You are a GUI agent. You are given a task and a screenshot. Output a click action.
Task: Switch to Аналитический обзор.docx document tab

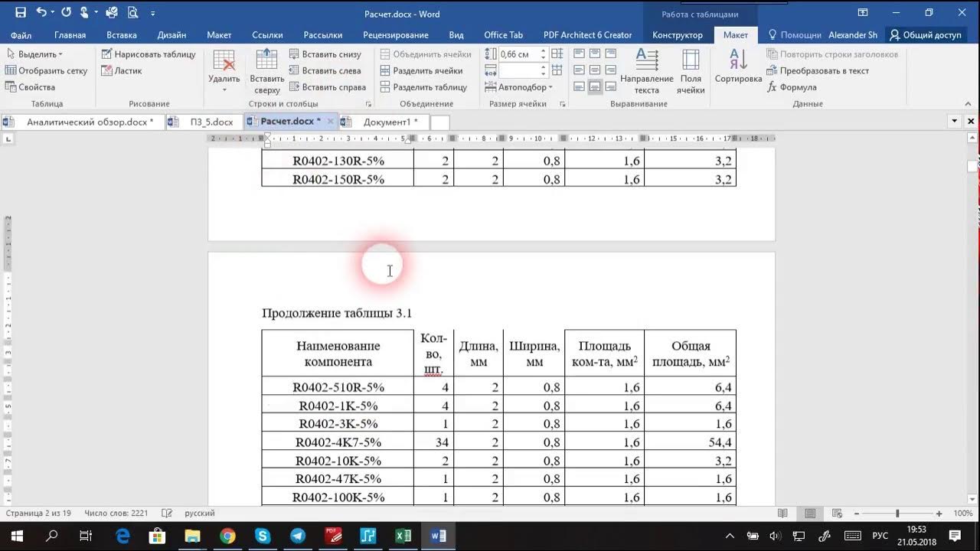pyautogui.click(x=83, y=122)
